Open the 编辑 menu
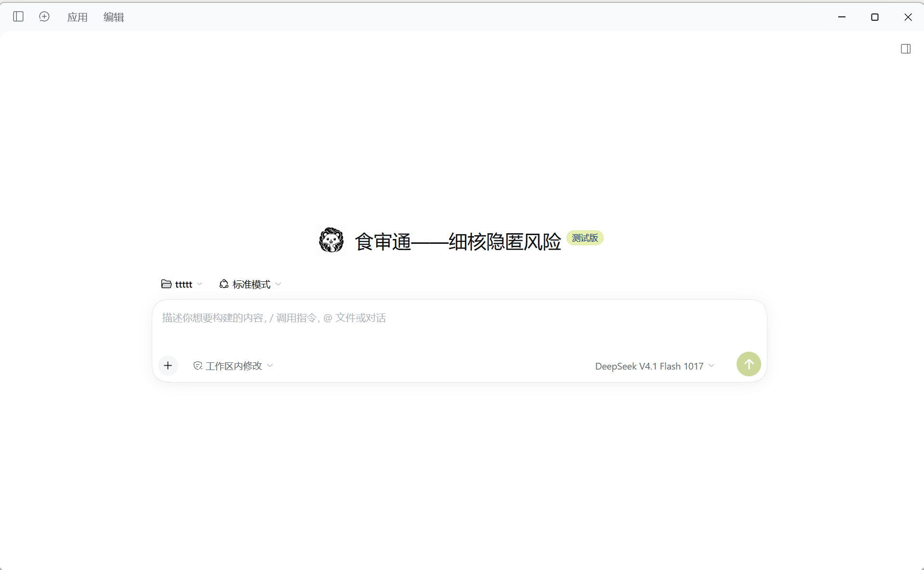The height and width of the screenshot is (570, 924). coord(114,17)
